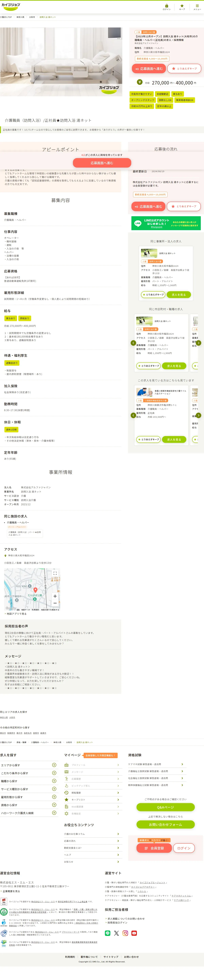Image resolution: width=204 pixels, height=980 pixels.
Task: Zoom out on the map with minus
Action: pyautogui.click(x=55, y=603)
